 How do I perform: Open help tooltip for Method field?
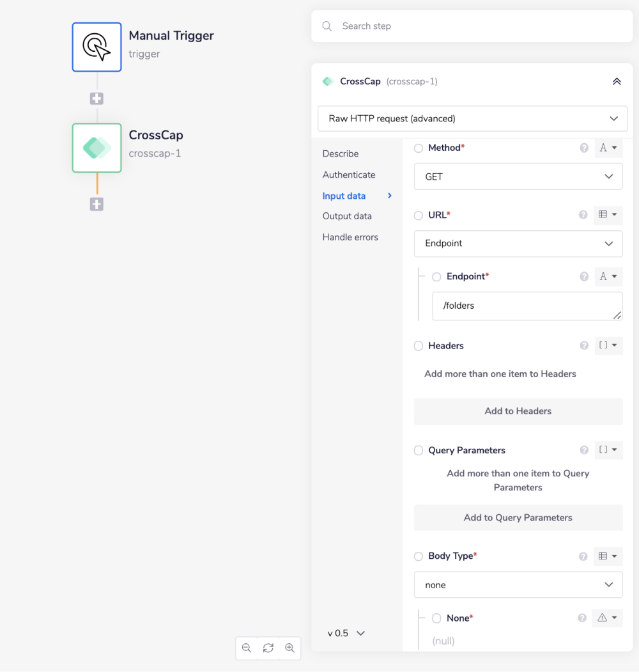(x=583, y=148)
